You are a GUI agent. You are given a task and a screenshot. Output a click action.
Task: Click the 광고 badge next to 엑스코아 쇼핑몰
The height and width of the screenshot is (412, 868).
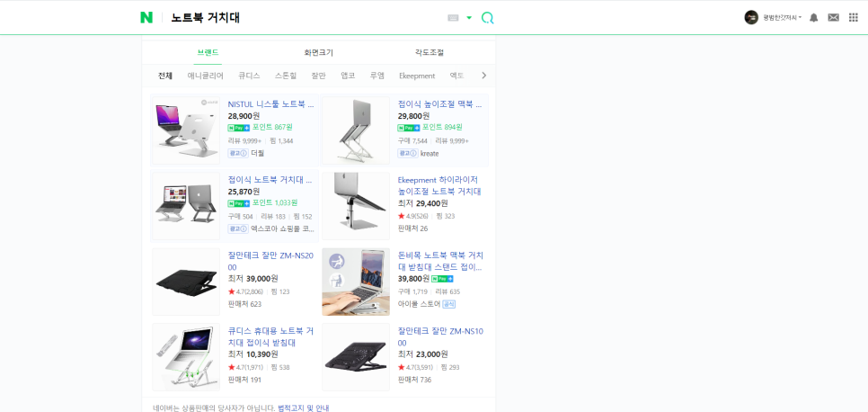[x=237, y=228]
